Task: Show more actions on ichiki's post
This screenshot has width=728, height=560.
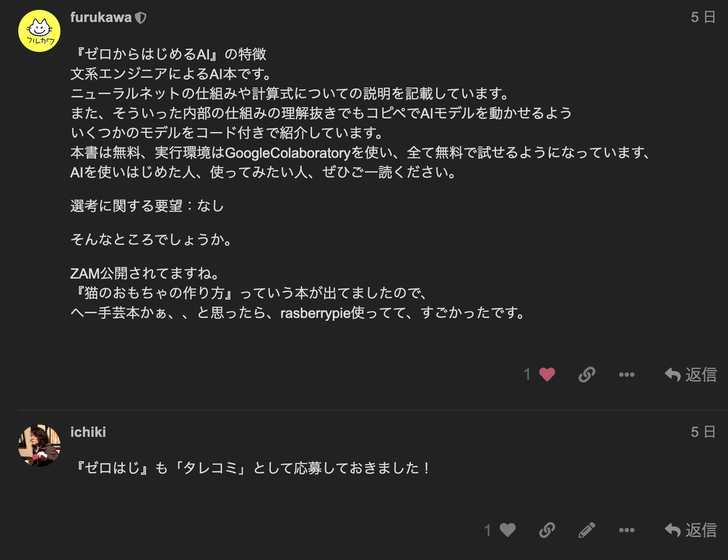Action: 626,530
